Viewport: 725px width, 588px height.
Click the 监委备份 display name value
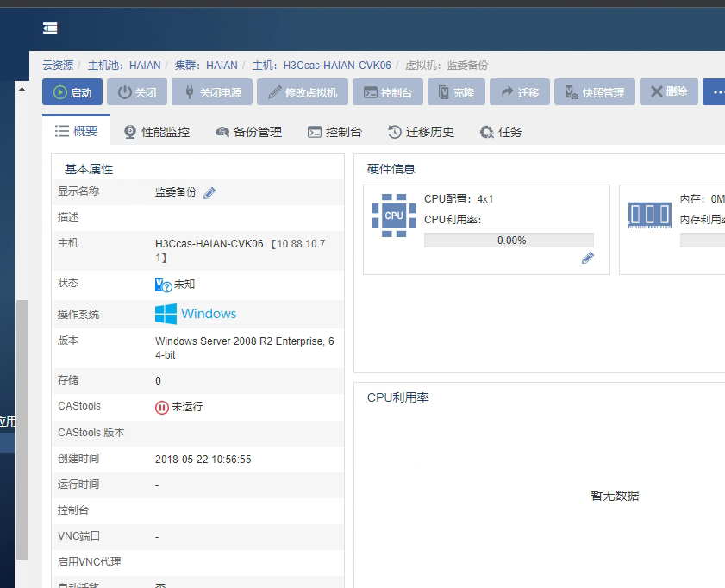(x=176, y=192)
